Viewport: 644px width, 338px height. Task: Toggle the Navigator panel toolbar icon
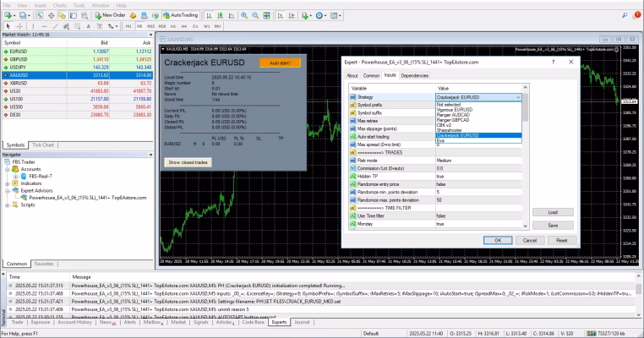coord(62,15)
